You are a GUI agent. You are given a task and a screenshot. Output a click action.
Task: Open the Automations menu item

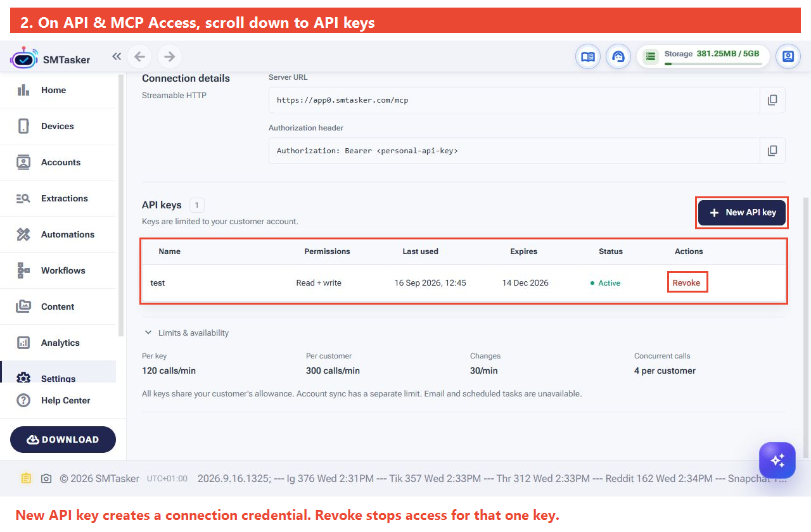(58, 234)
